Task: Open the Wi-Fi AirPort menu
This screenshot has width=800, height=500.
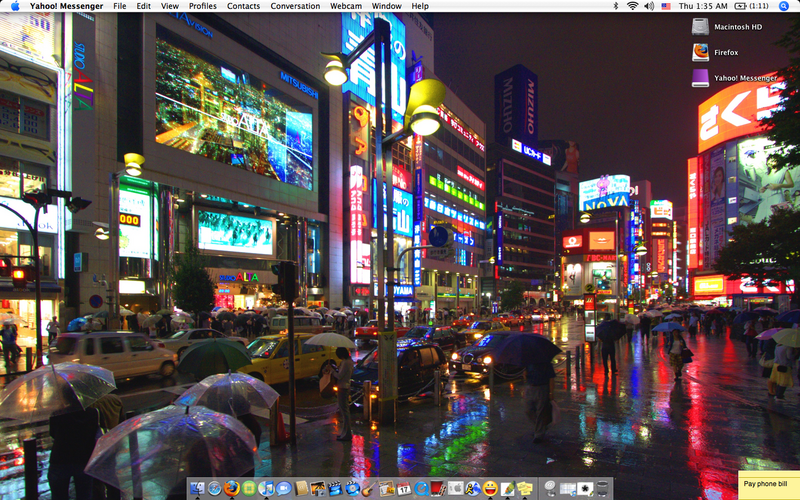Action: pos(632,6)
